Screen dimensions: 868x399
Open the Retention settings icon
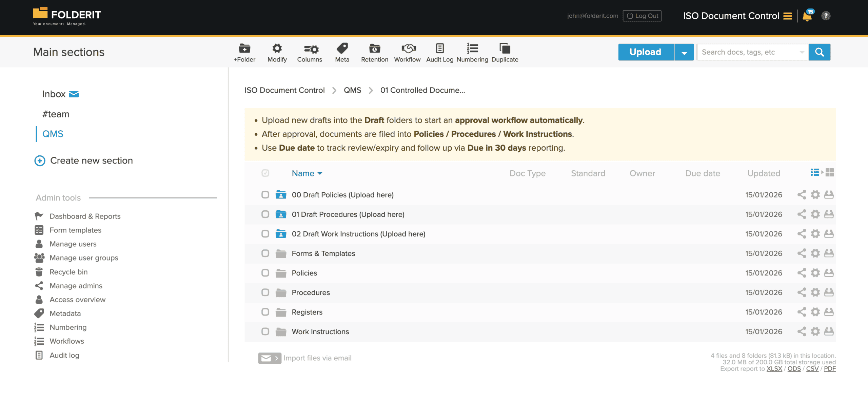tap(374, 49)
